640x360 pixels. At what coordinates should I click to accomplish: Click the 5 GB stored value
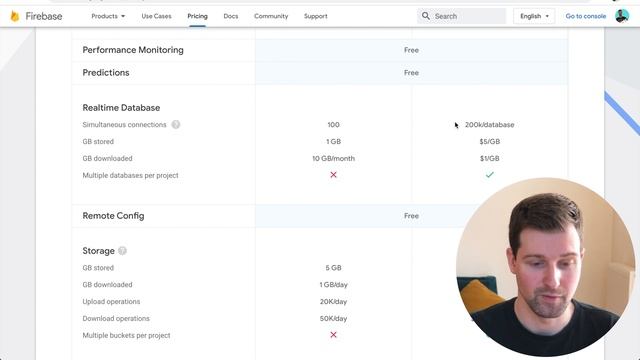pos(333,268)
